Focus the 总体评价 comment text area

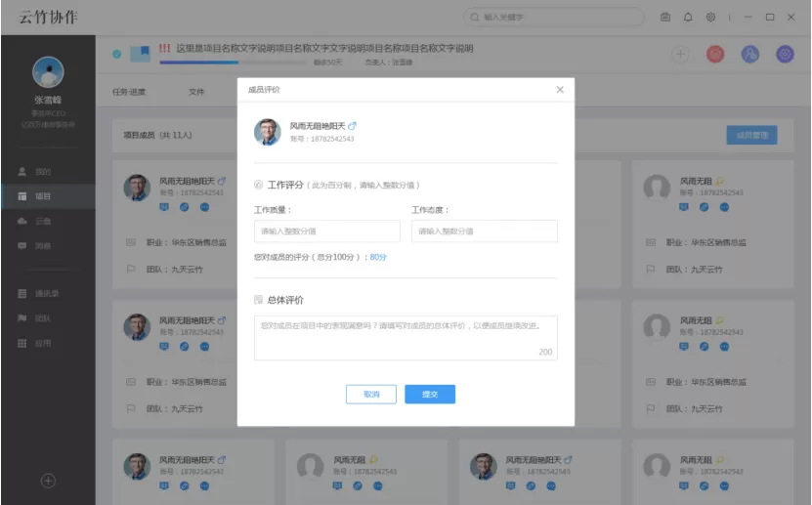point(406,338)
